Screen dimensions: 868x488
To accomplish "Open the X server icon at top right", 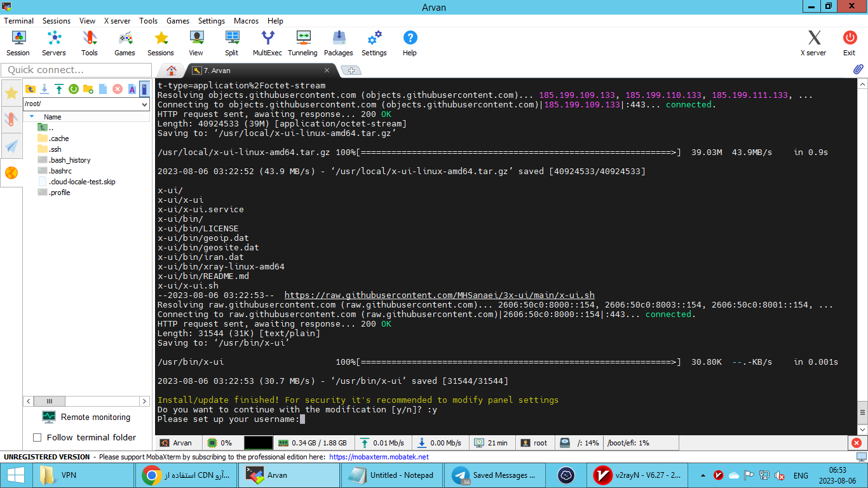I will (813, 43).
